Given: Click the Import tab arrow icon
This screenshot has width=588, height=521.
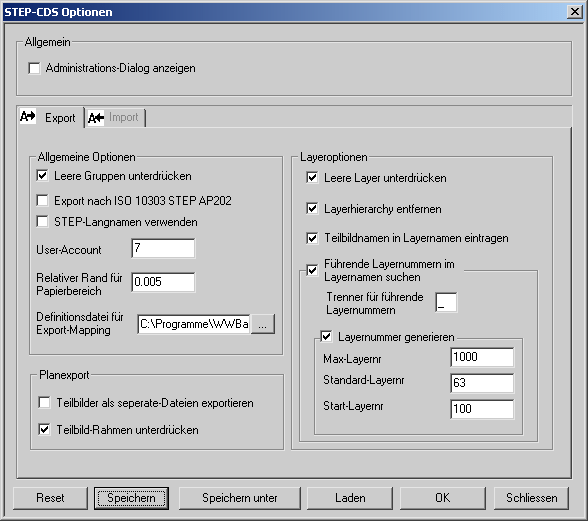Looking at the screenshot, I should click(96, 118).
